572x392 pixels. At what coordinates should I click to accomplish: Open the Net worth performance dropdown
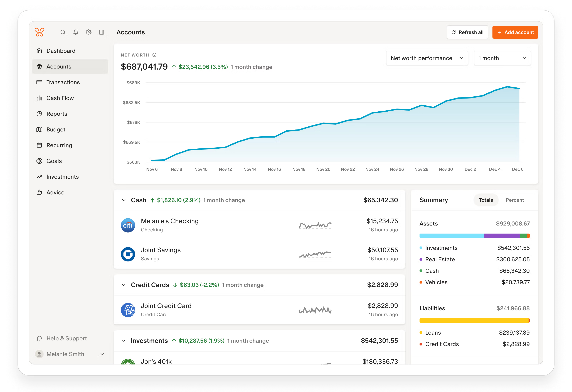[427, 58]
